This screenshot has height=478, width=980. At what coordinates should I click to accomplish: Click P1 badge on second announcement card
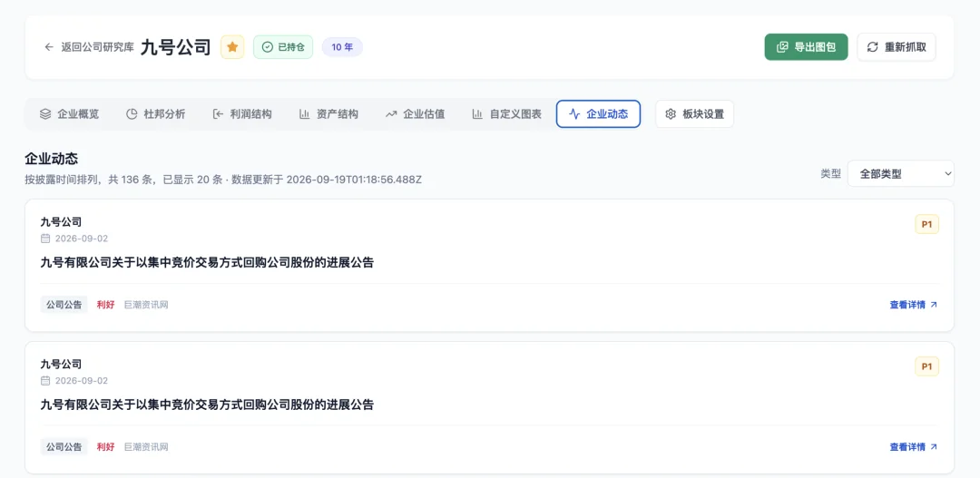[x=926, y=366]
